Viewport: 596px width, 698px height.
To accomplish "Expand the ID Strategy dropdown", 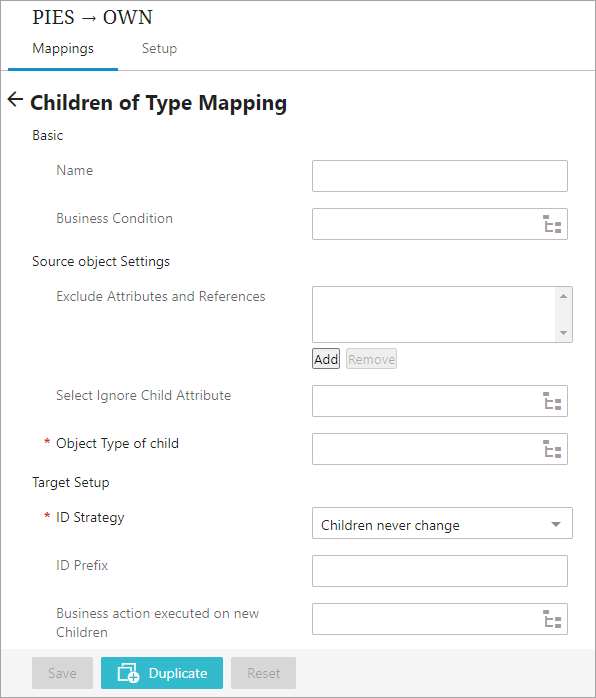I will [442, 523].
